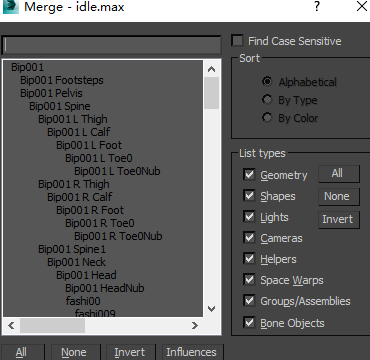Select Alphabetical sort option

267,81
